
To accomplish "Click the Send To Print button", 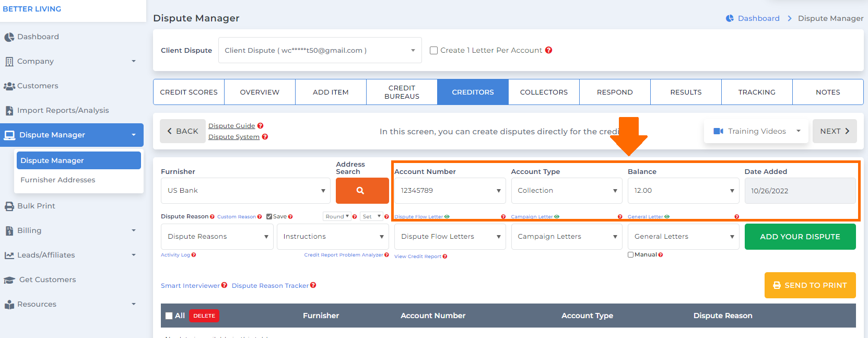I will [x=810, y=285].
